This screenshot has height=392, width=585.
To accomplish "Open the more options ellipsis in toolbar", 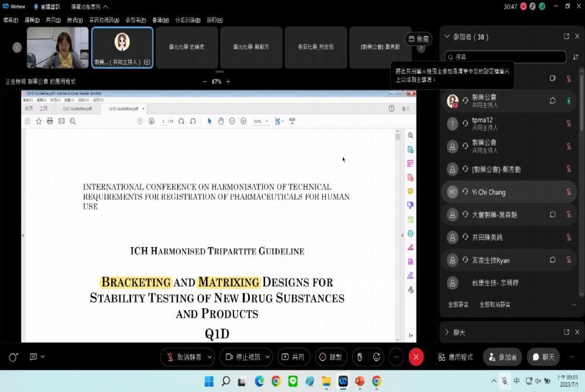I will 396,357.
